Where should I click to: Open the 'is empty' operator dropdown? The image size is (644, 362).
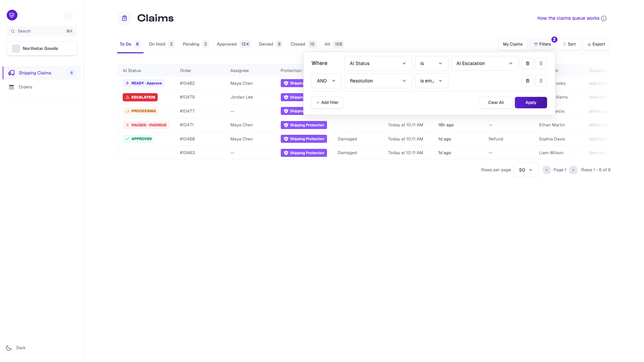tap(431, 81)
